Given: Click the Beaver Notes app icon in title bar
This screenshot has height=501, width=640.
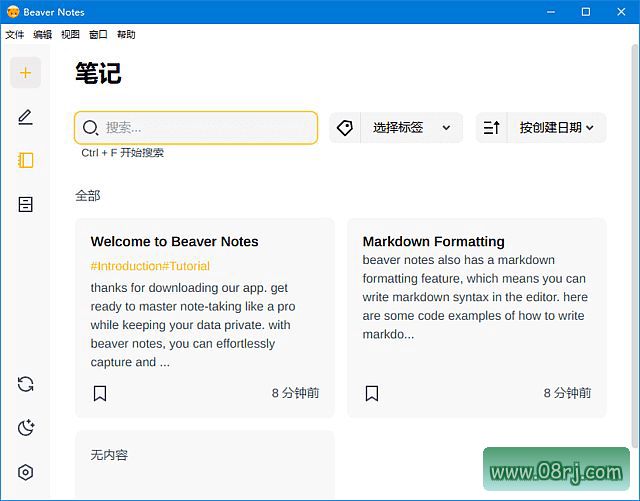Looking at the screenshot, I should click(13, 12).
